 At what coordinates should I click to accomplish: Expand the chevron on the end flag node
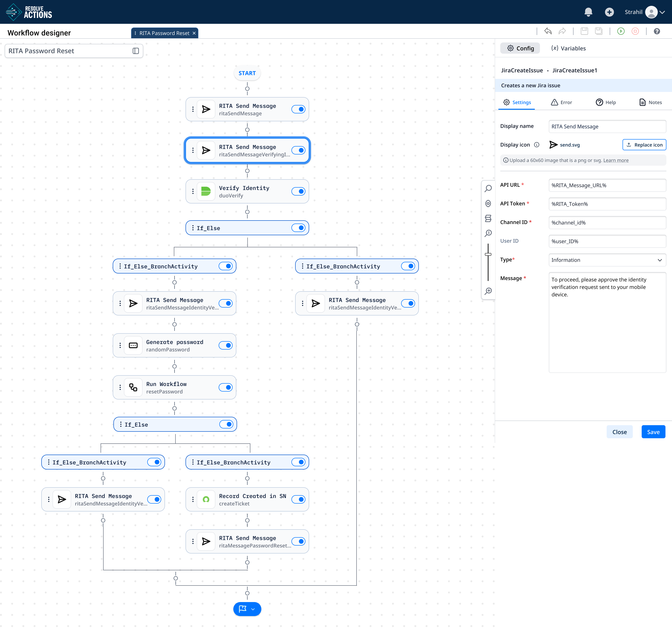[253, 609]
